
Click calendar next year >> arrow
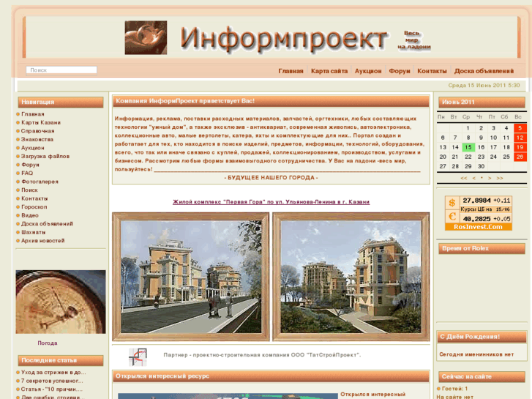click(500, 178)
